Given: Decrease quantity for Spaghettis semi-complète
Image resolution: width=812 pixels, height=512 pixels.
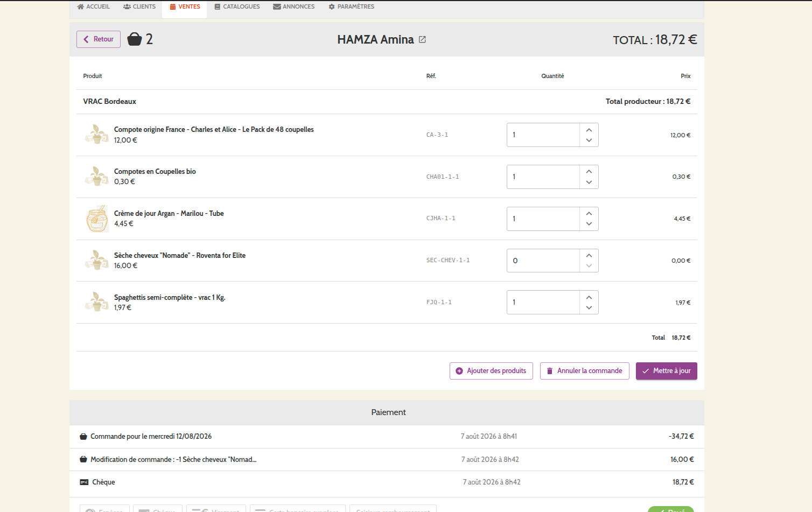Looking at the screenshot, I should (x=589, y=308).
